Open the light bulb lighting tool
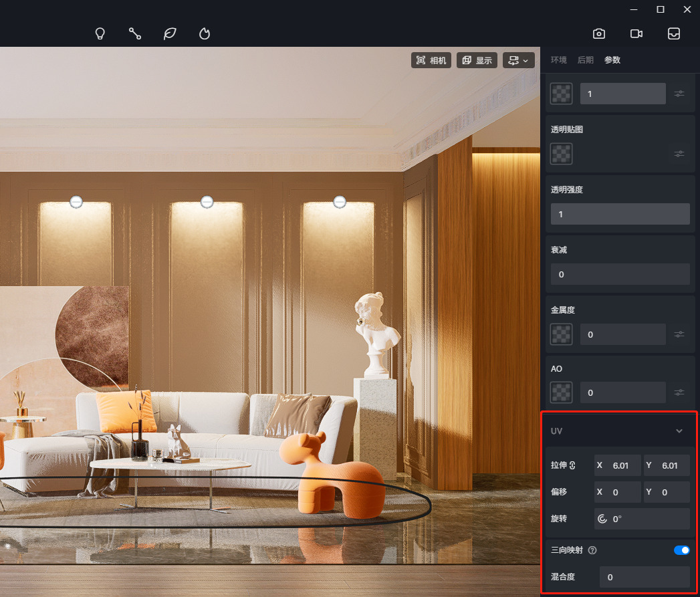 [x=100, y=33]
